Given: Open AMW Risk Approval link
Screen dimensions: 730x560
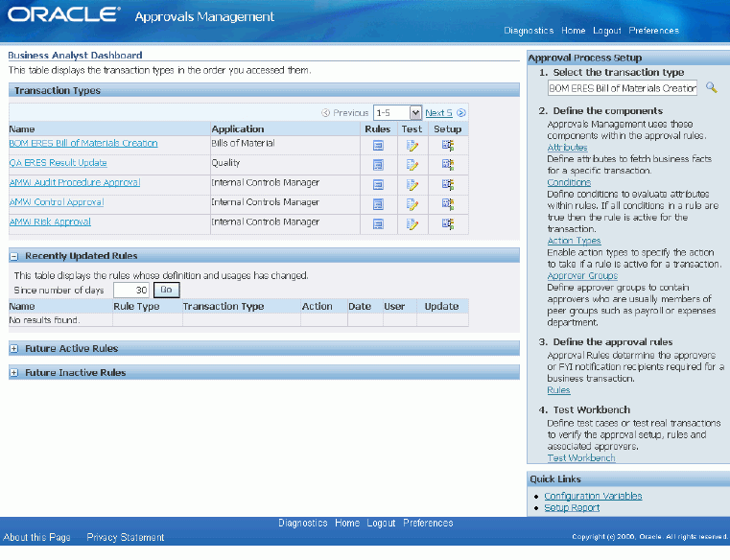Looking at the screenshot, I should click(50, 222).
